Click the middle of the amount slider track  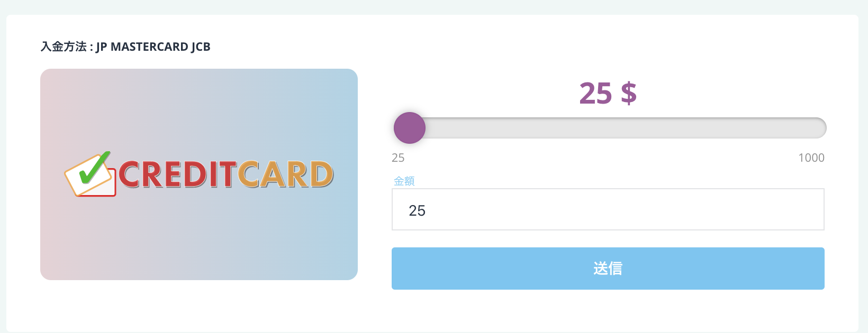coord(609,128)
